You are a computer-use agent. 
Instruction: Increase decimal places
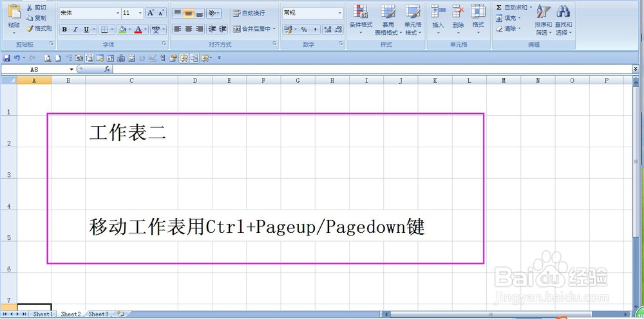coord(328,29)
